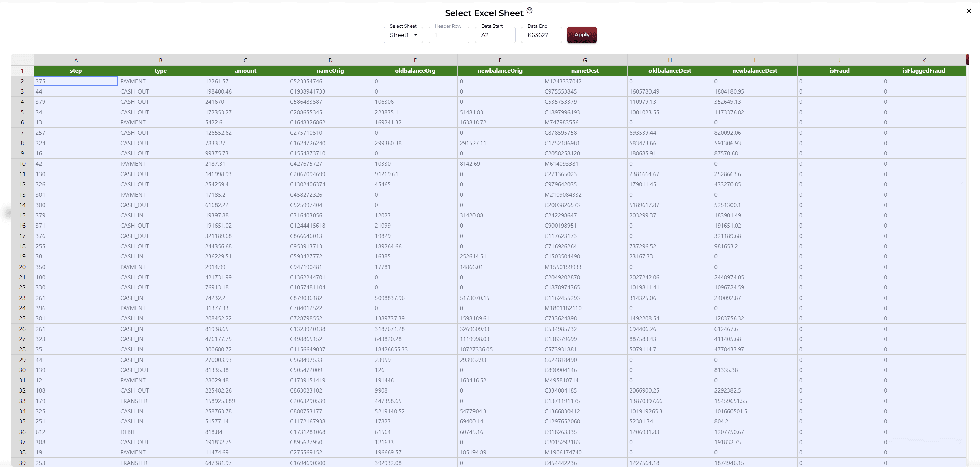
Task: Click the 'isFlaggedFraud' header cell
Action: click(x=924, y=71)
